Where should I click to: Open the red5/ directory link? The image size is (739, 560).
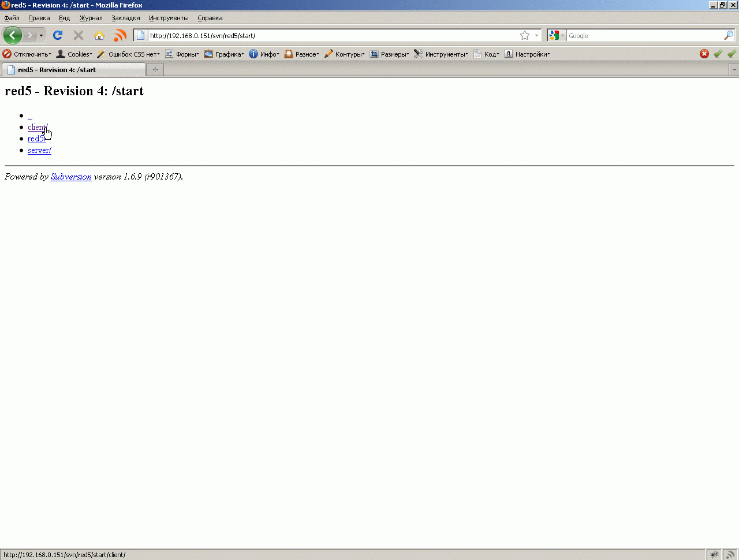pos(36,139)
